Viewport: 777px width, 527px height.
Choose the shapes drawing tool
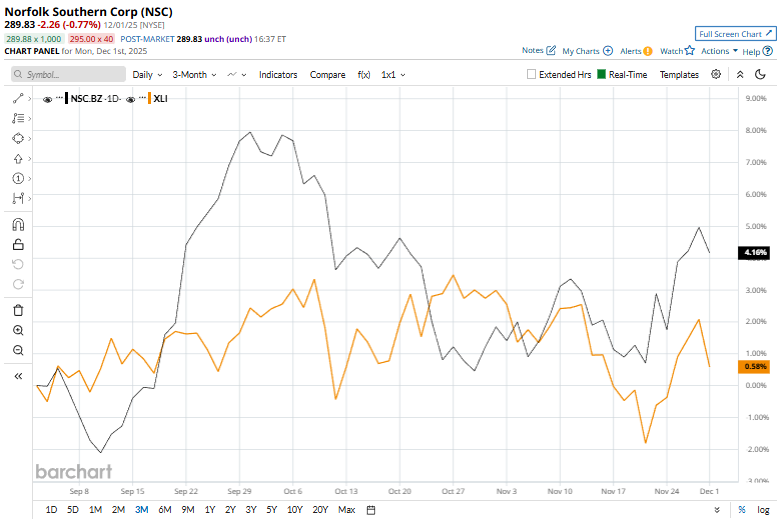[x=18, y=138]
